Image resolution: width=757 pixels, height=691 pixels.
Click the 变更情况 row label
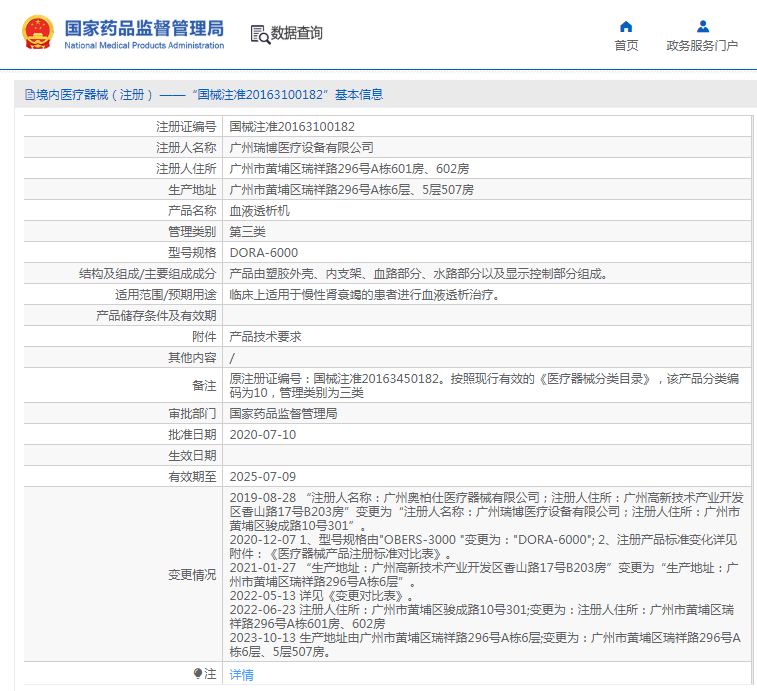pyautogui.click(x=191, y=575)
